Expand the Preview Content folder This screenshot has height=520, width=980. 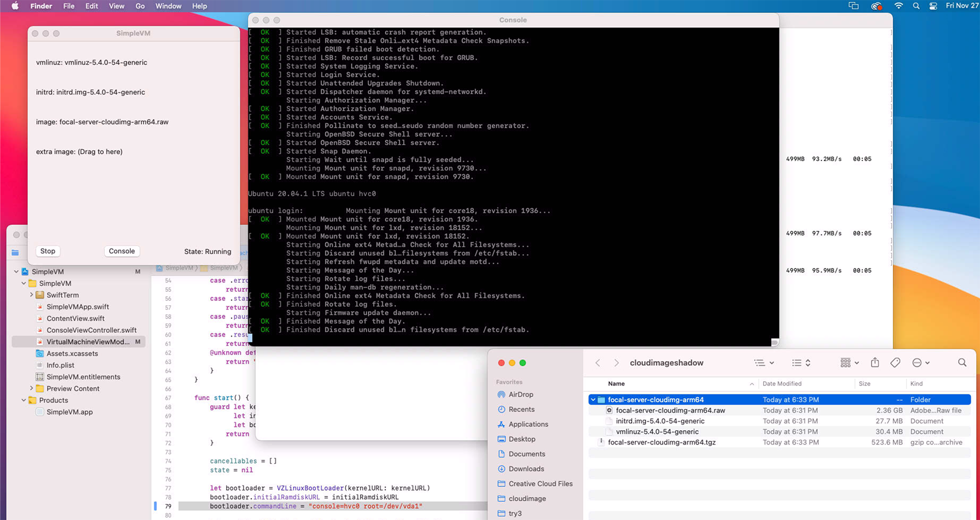pyautogui.click(x=31, y=389)
